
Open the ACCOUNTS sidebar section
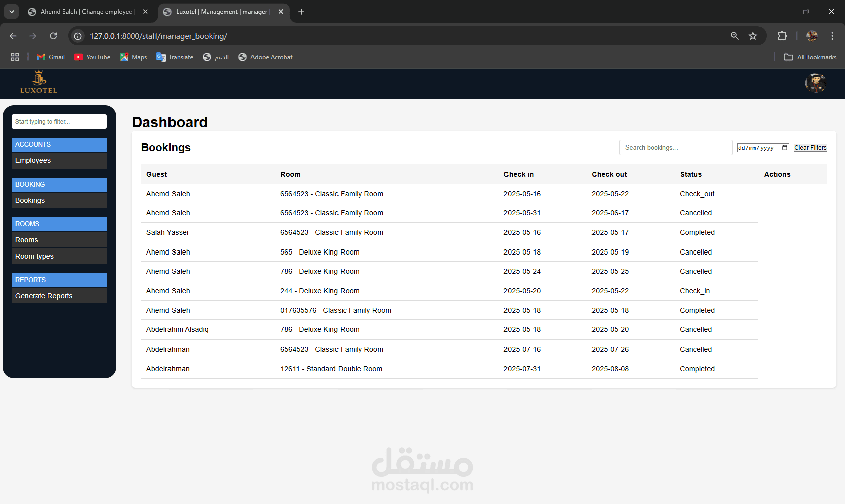[59, 145]
